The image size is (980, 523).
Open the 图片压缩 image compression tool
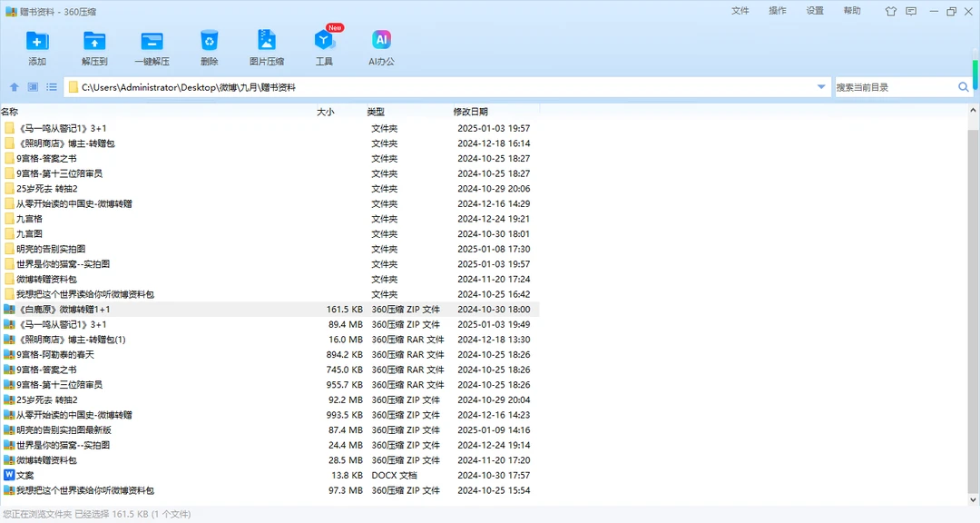(x=267, y=40)
